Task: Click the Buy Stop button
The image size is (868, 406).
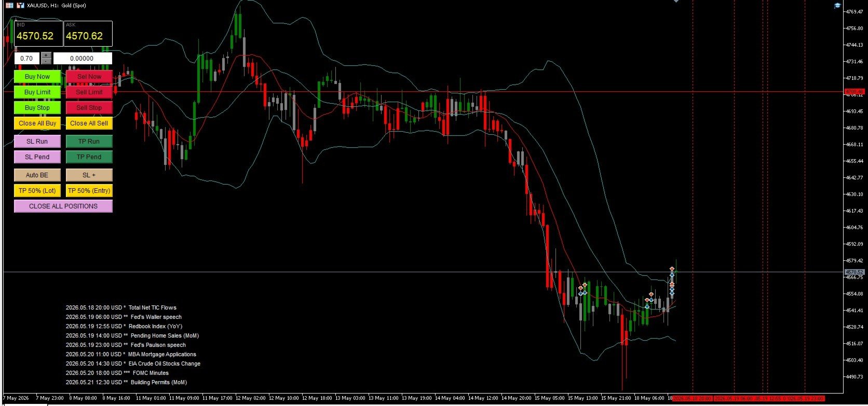Action: [x=37, y=107]
